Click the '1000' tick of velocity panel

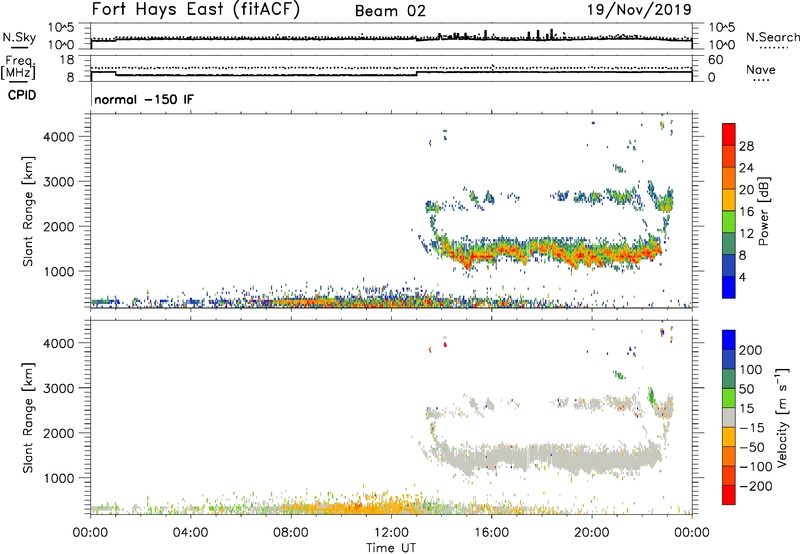pyautogui.click(x=58, y=478)
